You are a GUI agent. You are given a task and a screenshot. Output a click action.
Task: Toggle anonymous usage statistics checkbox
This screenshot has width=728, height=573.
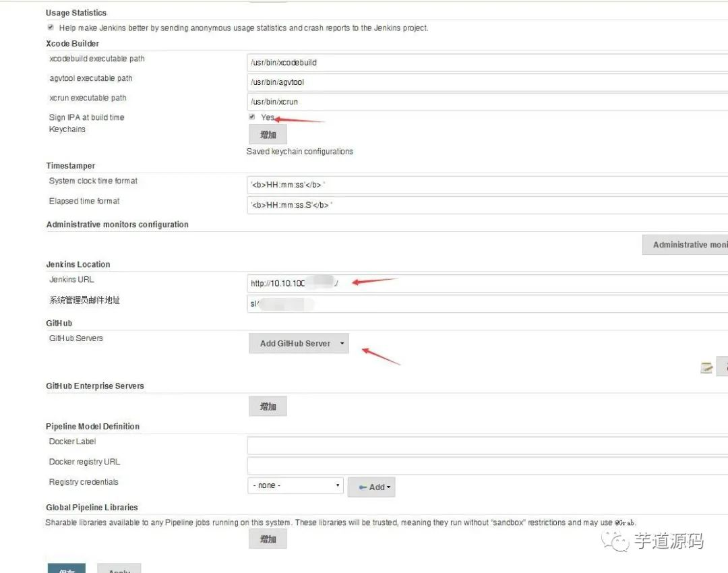51,28
